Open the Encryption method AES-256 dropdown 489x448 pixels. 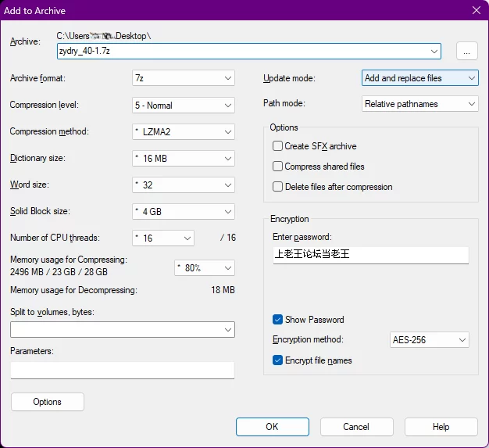(x=430, y=339)
